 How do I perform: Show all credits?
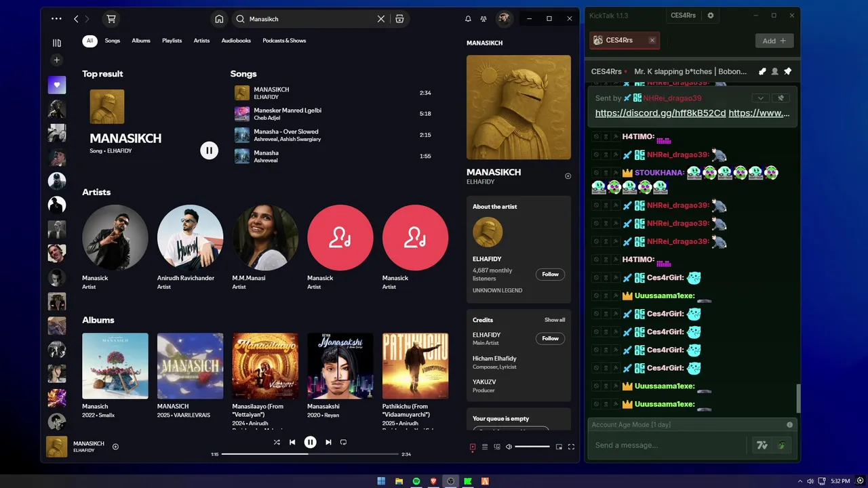555,320
